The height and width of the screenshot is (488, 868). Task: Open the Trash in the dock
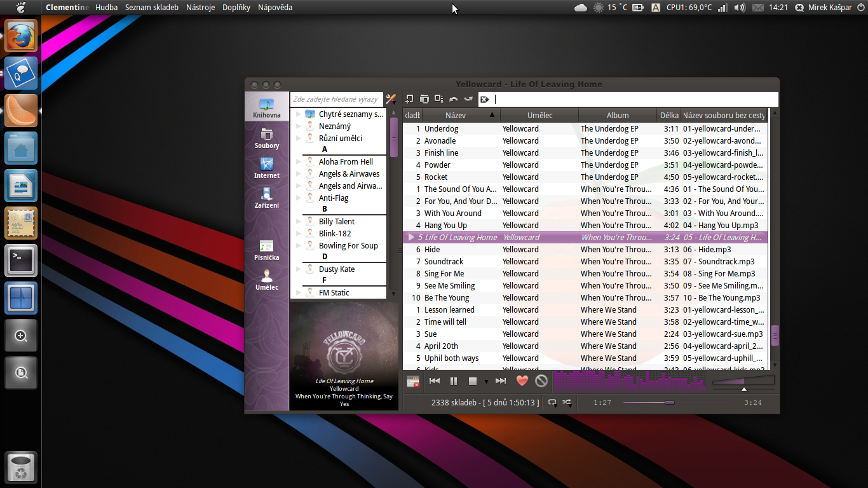[x=21, y=468]
